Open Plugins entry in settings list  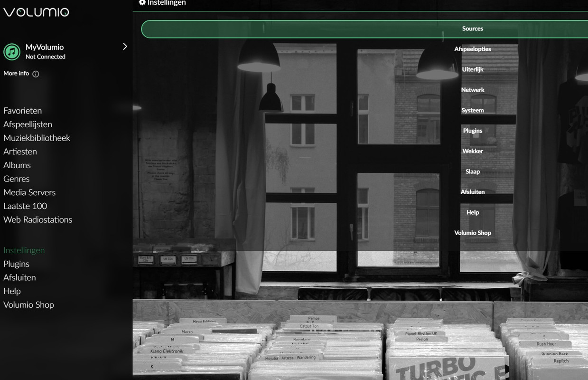(473, 131)
